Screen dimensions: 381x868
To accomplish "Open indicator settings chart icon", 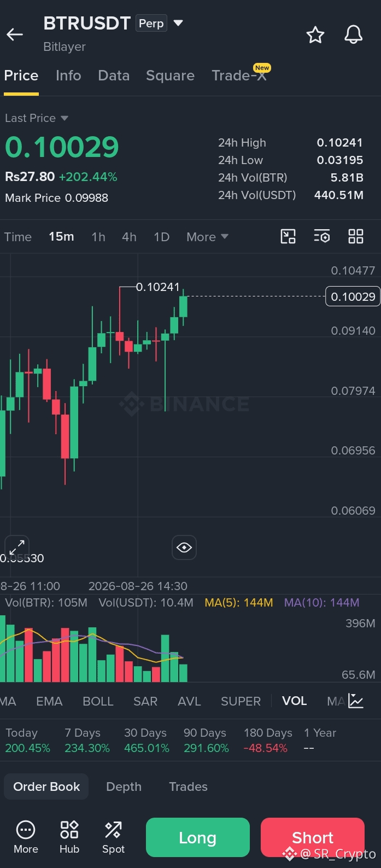I will click(356, 701).
